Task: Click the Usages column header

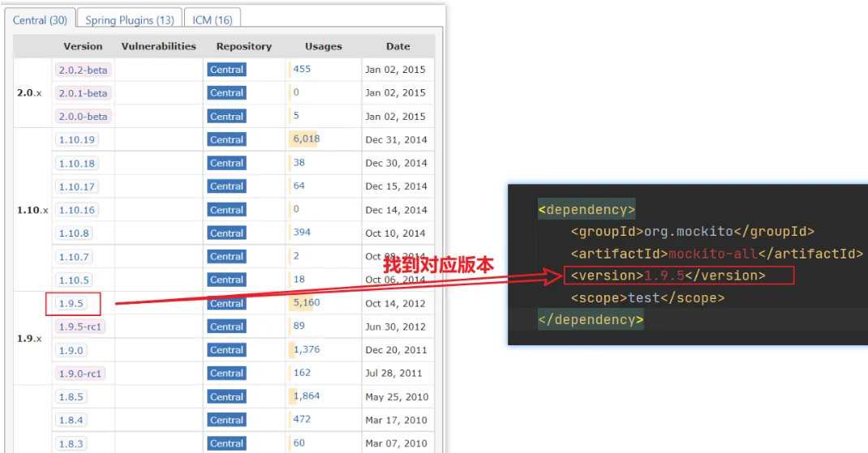Action: 324,46
